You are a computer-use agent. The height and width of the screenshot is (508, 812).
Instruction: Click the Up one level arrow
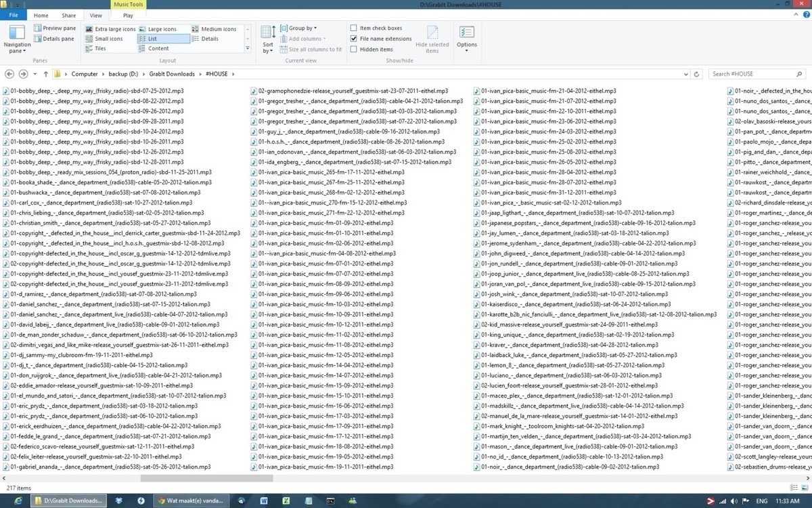coord(45,74)
